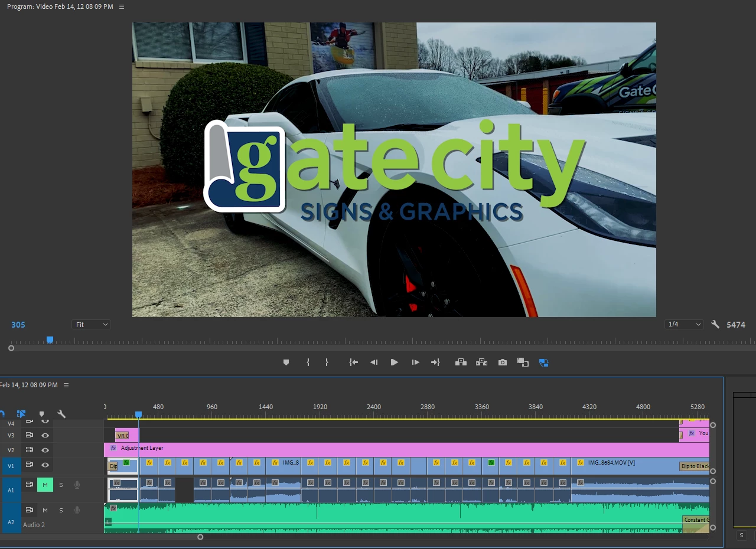Select the Adjustment Layer clip
The width and height of the screenshot is (756, 549).
406,449
